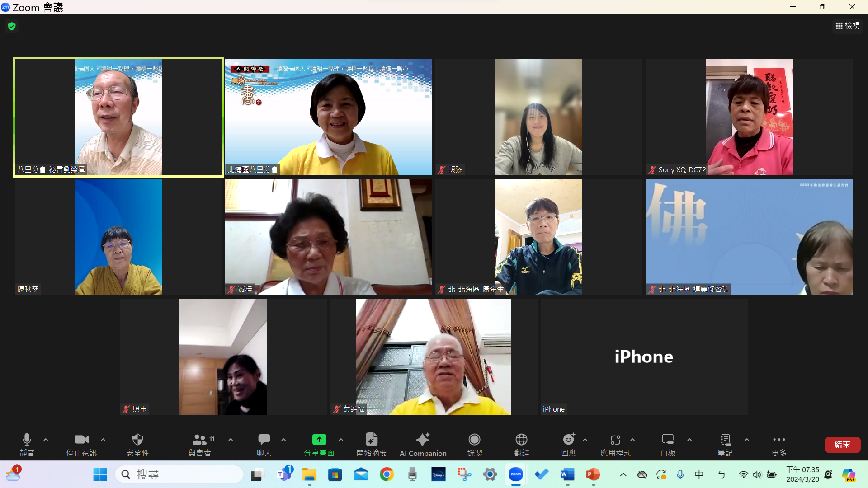Open the Participants list showing 11
868x488 pixels.
tap(200, 440)
